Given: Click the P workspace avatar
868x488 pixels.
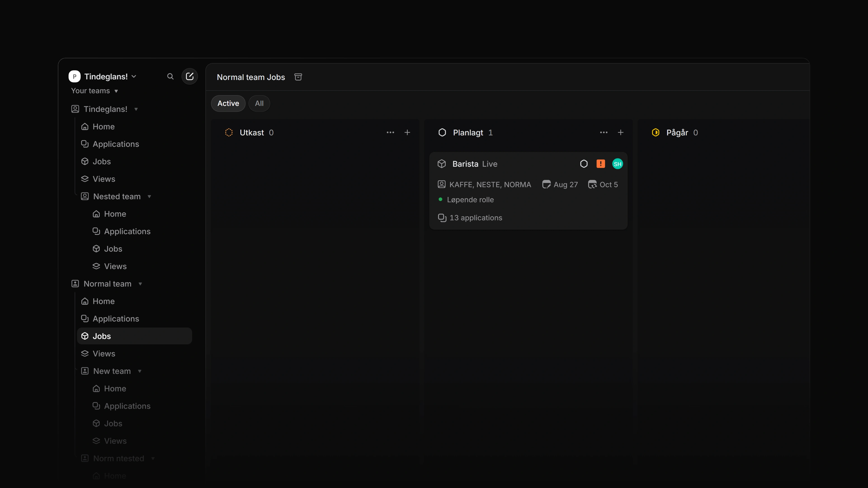Looking at the screenshot, I should click(x=74, y=76).
